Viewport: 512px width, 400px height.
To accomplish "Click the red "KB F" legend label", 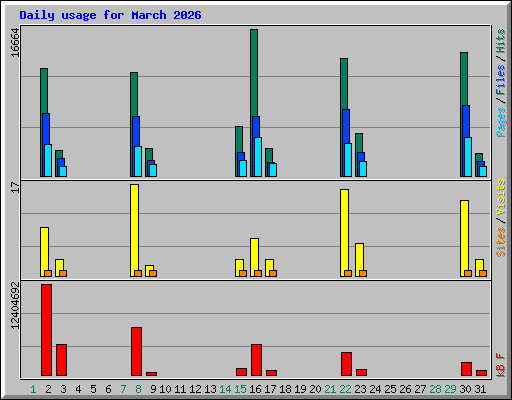I will (x=501, y=365).
